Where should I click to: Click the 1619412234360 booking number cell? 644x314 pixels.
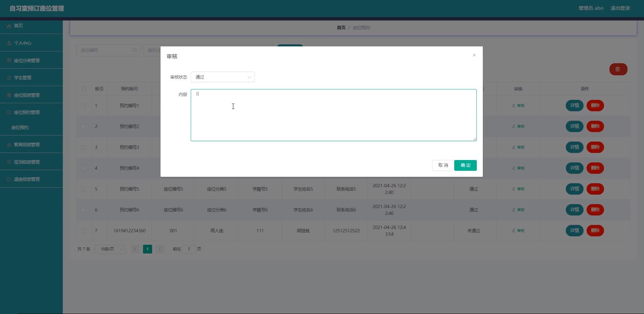click(129, 231)
